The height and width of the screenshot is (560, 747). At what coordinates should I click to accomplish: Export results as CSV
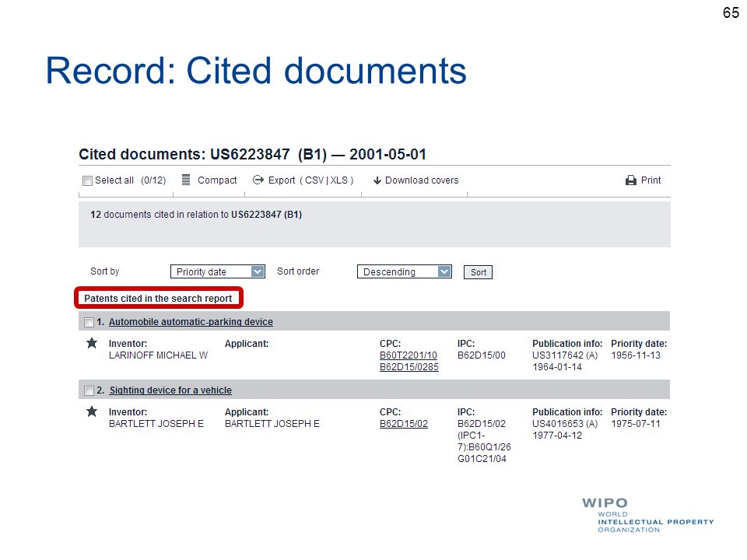314,180
